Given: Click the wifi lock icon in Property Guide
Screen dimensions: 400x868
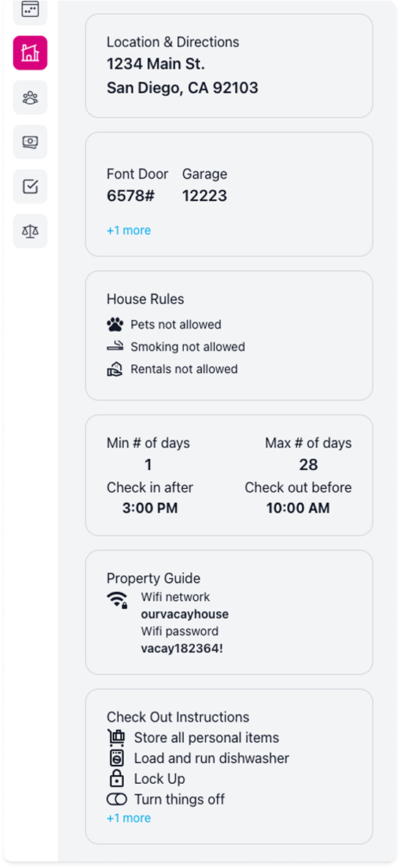Looking at the screenshot, I should tap(117, 600).
